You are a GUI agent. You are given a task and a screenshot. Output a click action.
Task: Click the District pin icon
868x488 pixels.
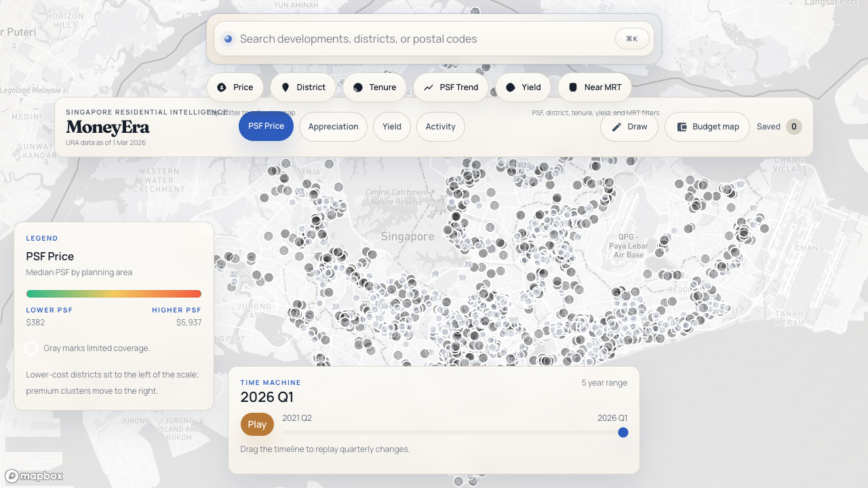(x=285, y=87)
